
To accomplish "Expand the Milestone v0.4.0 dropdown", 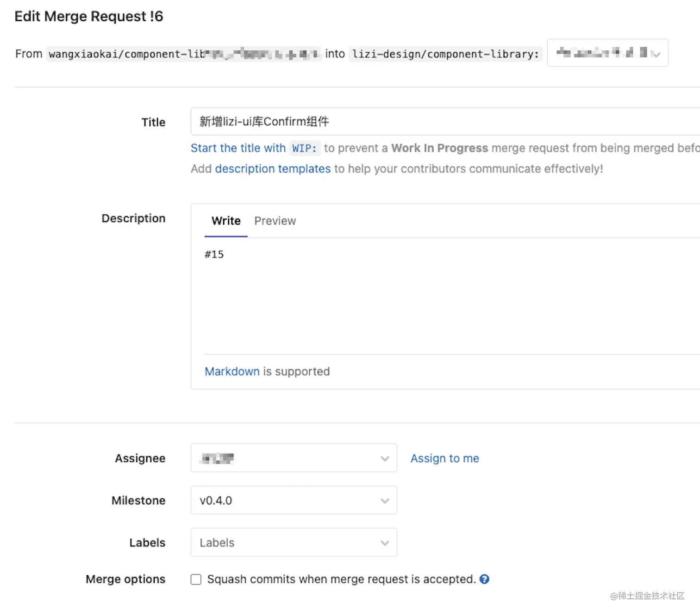I will click(x=294, y=500).
